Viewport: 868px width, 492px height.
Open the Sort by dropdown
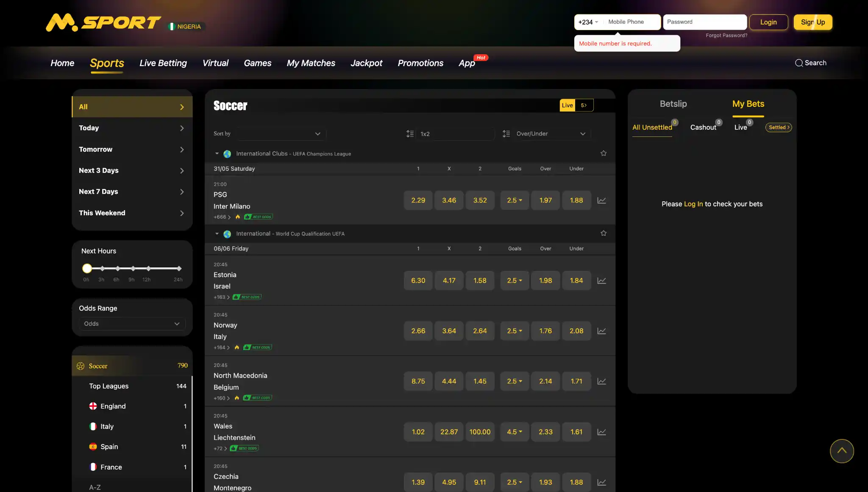(x=281, y=134)
